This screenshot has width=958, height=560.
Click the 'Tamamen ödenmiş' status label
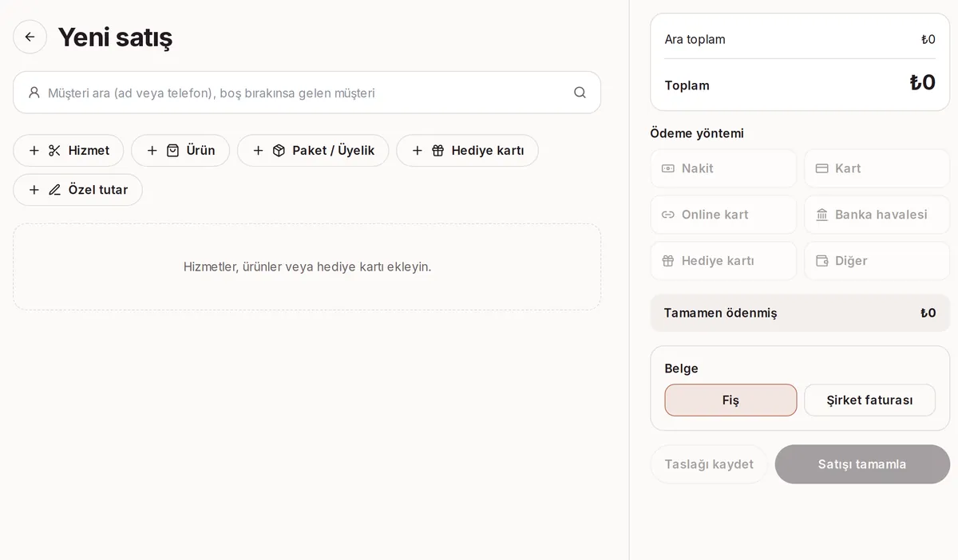[x=720, y=313]
